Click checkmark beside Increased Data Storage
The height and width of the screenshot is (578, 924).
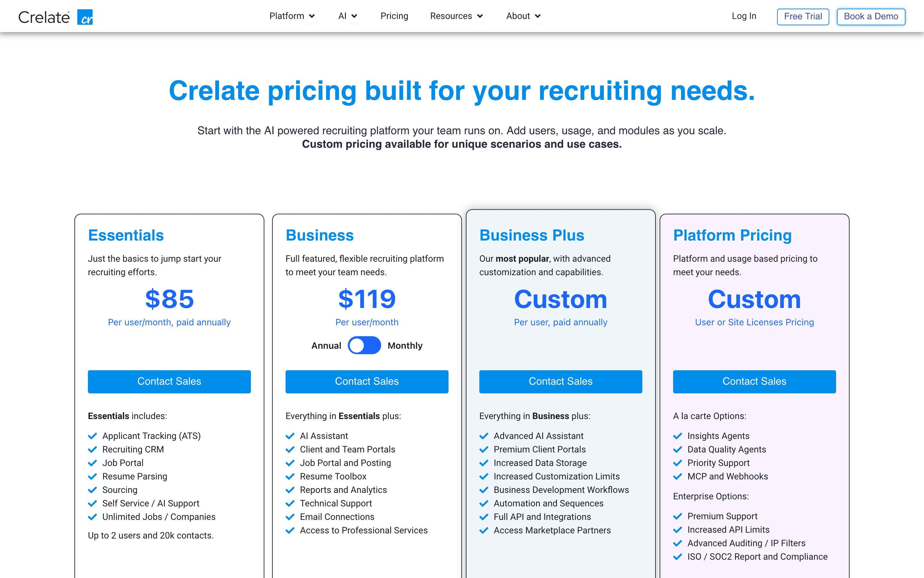484,463
